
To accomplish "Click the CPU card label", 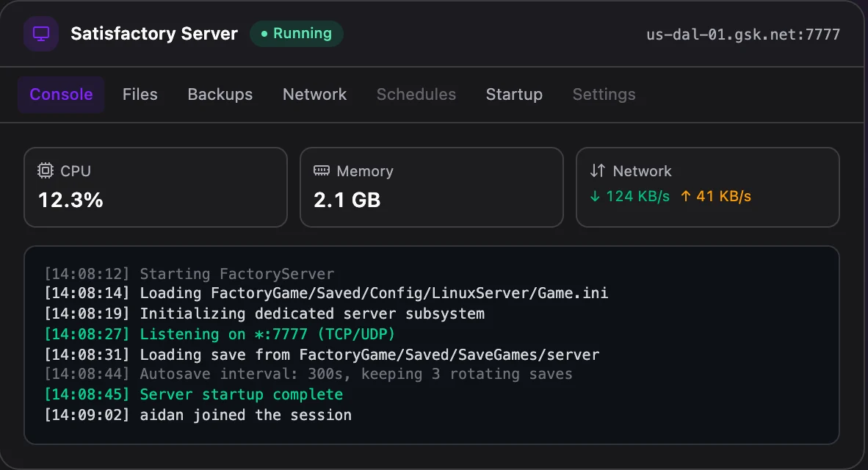I will coord(76,171).
